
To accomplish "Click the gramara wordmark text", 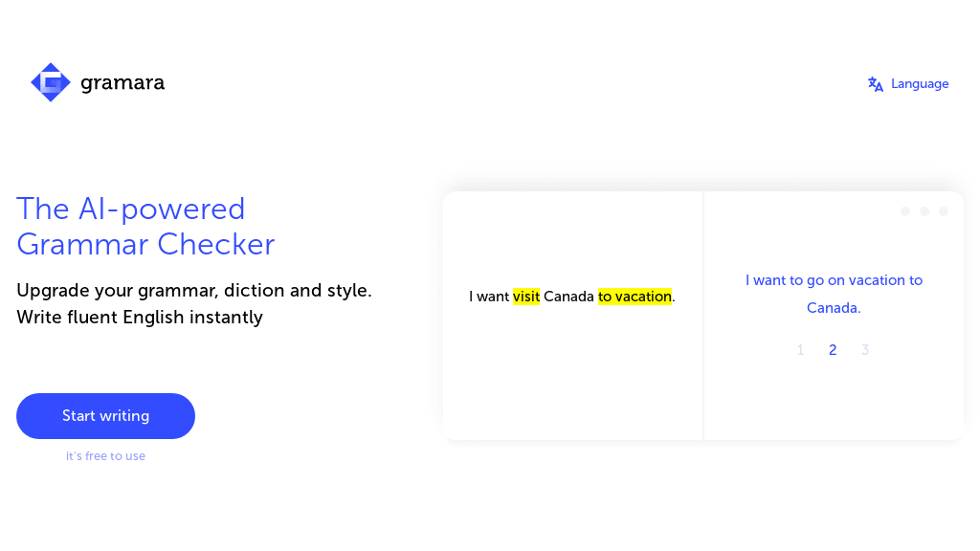I will coord(122,82).
